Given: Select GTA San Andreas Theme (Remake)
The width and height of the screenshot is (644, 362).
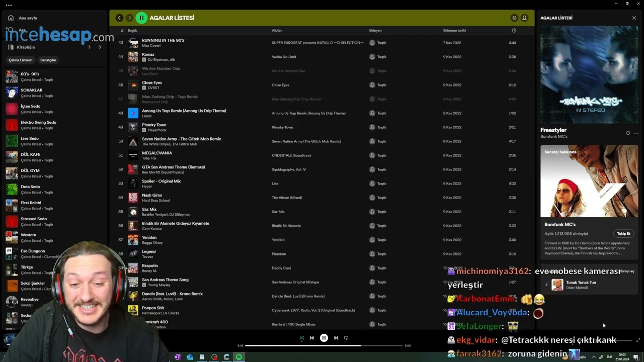Looking at the screenshot, I should click(x=174, y=167).
